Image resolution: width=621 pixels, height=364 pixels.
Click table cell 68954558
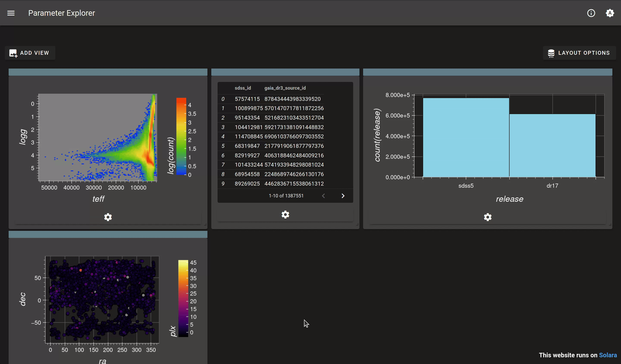[247, 174]
